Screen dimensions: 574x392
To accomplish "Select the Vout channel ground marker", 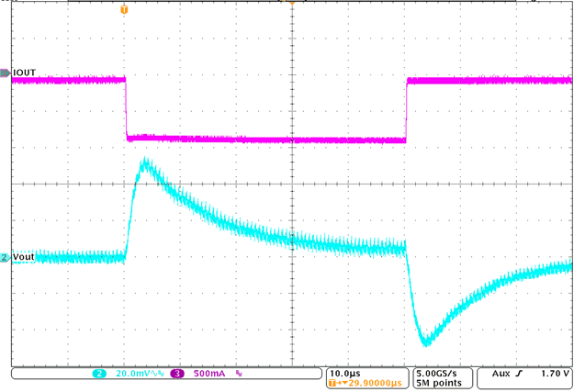I will point(5,258).
